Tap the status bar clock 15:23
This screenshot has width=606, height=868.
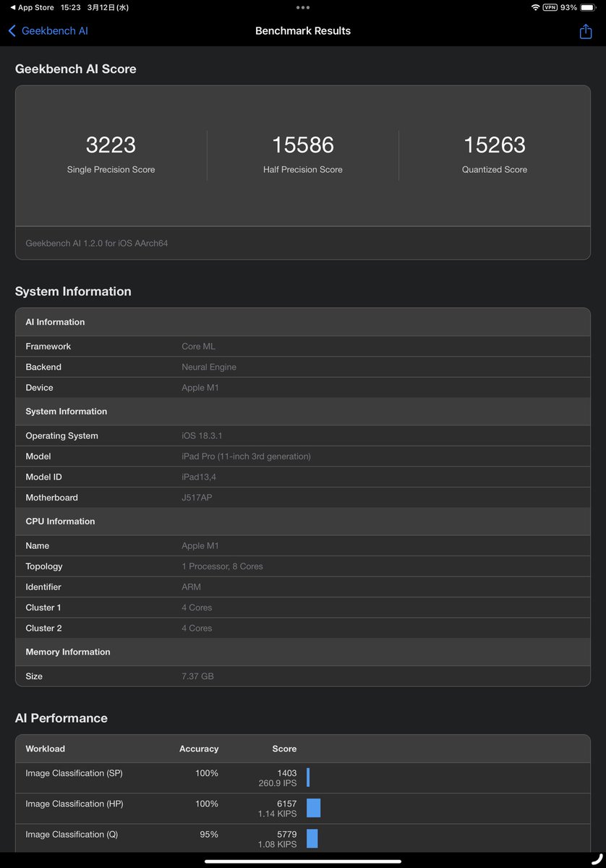[x=71, y=7]
